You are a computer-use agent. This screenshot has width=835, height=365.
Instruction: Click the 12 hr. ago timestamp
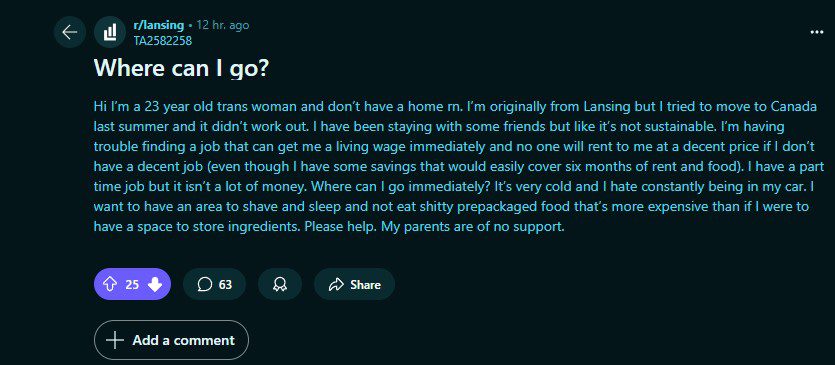[222, 25]
